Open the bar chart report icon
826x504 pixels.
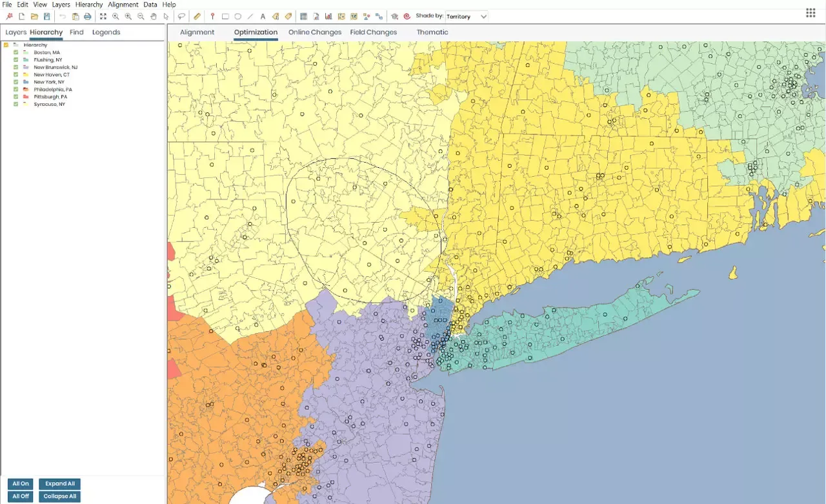click(x=328, y=16)
